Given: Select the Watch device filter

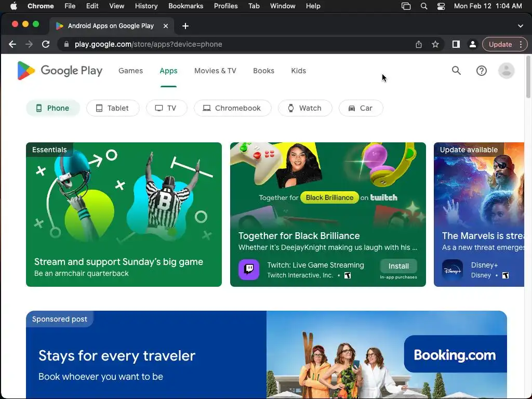Looking at the screenshot, I should coord(305,108).
